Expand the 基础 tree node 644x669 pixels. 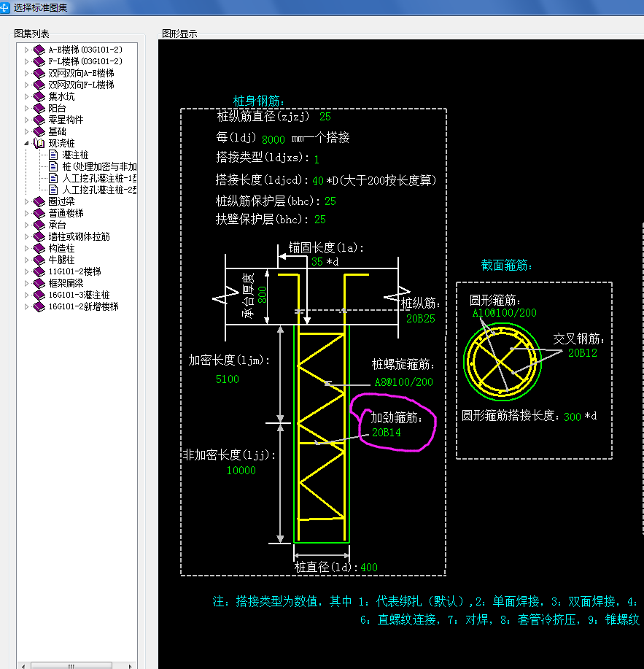click(x=26, y=131)
